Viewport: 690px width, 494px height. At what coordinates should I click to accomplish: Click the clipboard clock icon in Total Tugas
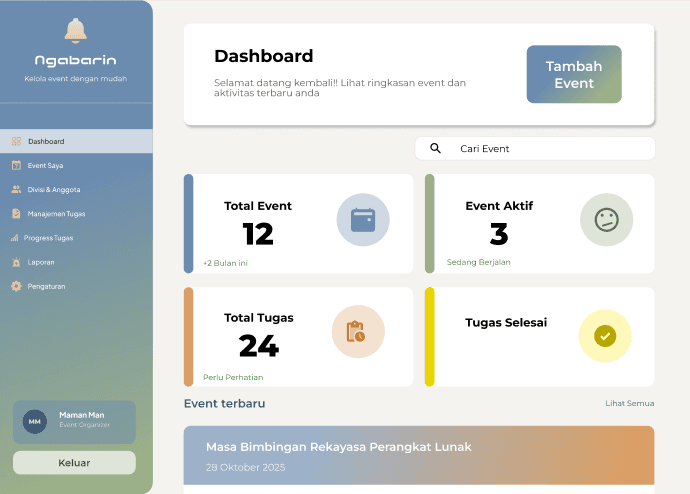pos(356,332)
